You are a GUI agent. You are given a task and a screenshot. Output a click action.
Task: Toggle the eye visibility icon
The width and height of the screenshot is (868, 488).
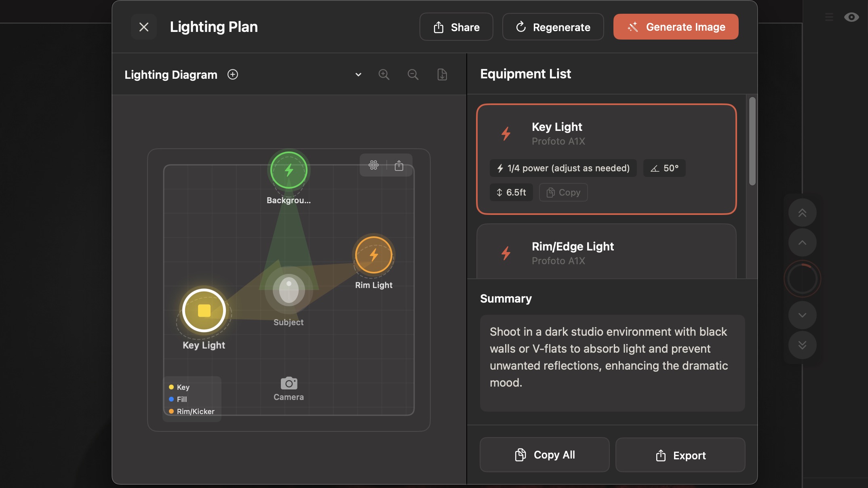[x=851, y=17]
